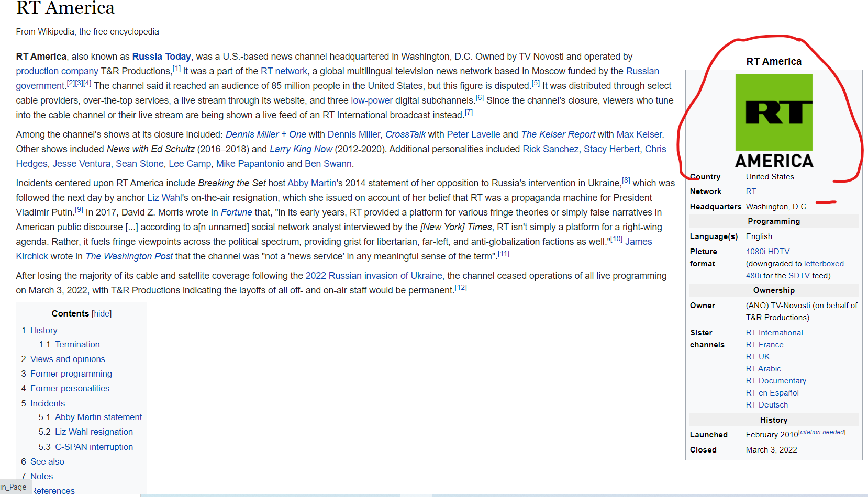Open the Abby Martin link in paragraph
Image resolution: width=868 pixels, height=497 pixels.
click(312, 183)
